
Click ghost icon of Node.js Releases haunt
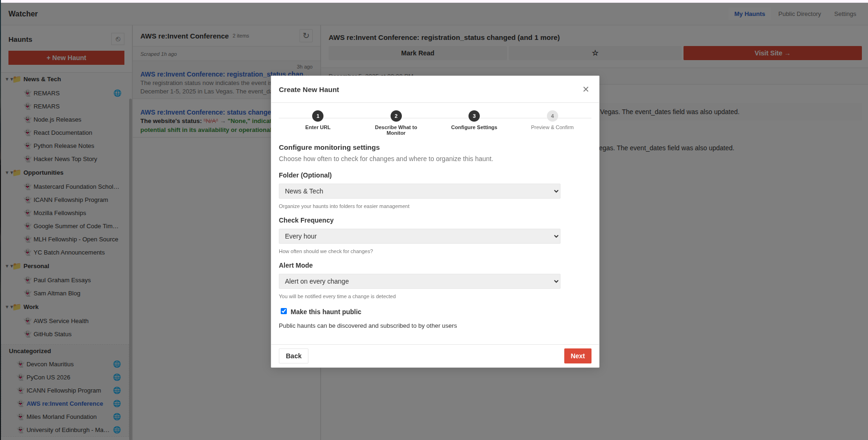28,119
